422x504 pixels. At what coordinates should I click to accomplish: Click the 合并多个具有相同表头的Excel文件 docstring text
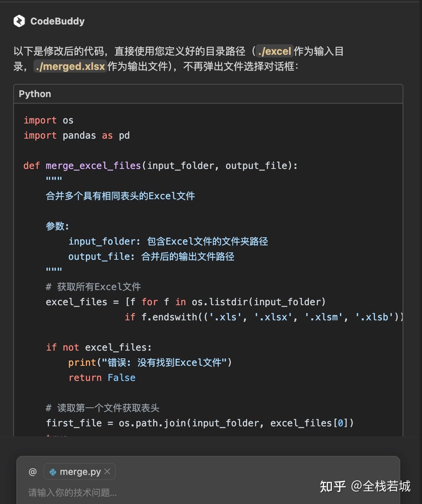click(120, 196)
